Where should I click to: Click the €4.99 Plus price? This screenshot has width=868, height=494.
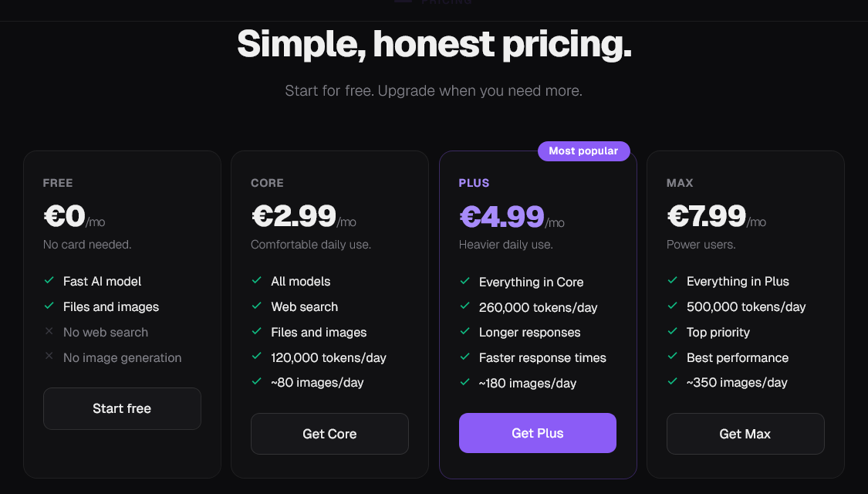tap(502, 217)
